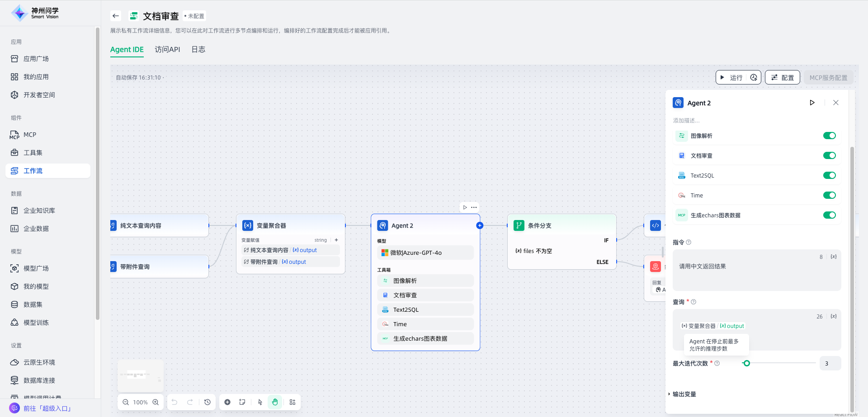Click the 最大迭代次数 slider handle
868x417 pixels.
(746, 363)
